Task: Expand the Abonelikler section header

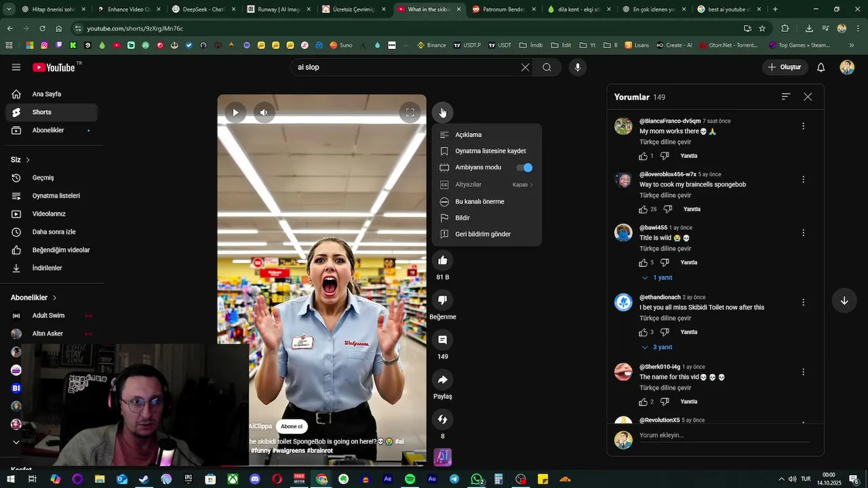Action: pos(34,298)
